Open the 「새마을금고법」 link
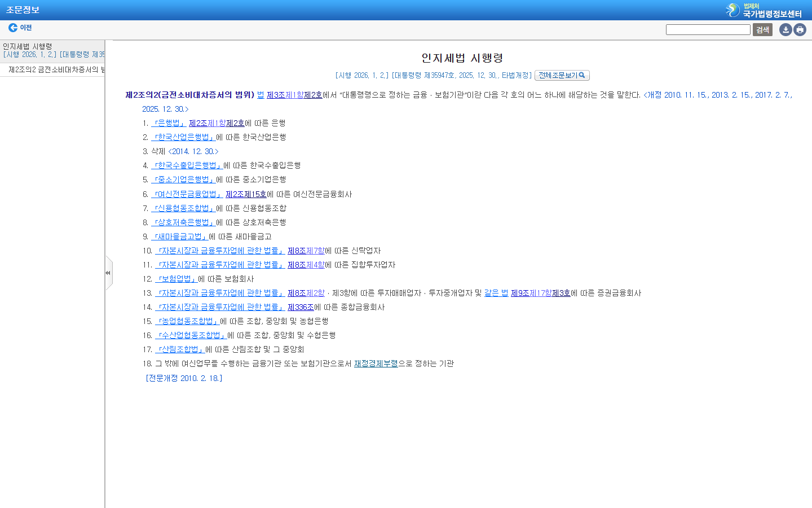This screenshot has height=508, width=812. (x=180, y=237)
